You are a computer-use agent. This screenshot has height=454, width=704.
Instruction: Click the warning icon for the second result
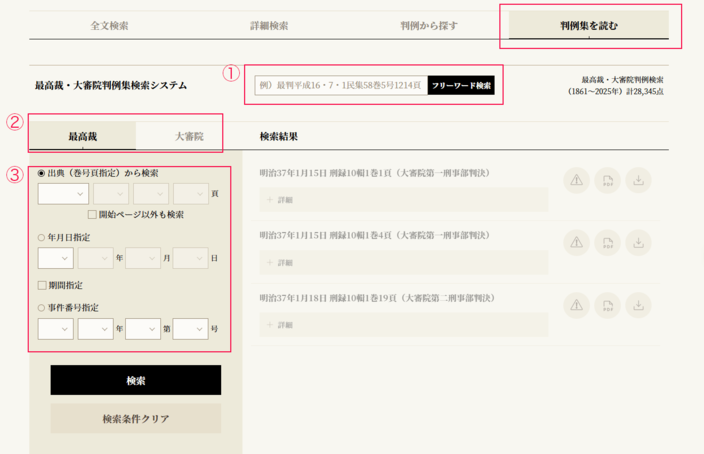pos(577,243)
